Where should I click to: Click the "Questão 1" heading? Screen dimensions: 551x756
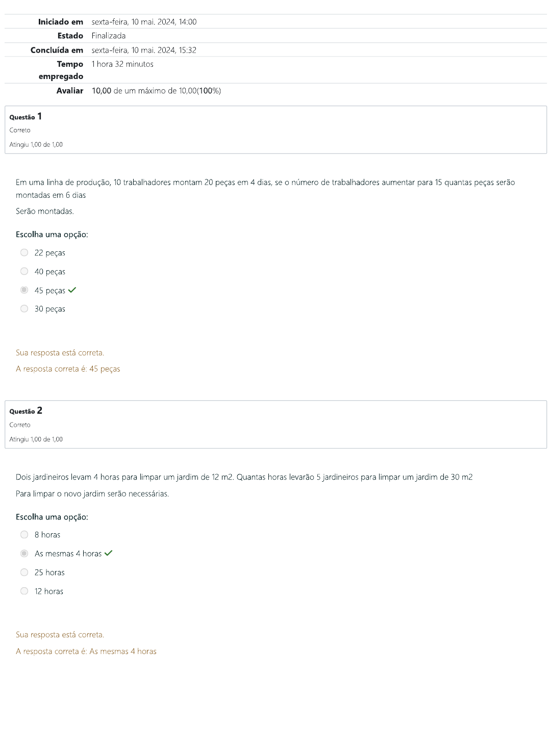pos(26,117)
